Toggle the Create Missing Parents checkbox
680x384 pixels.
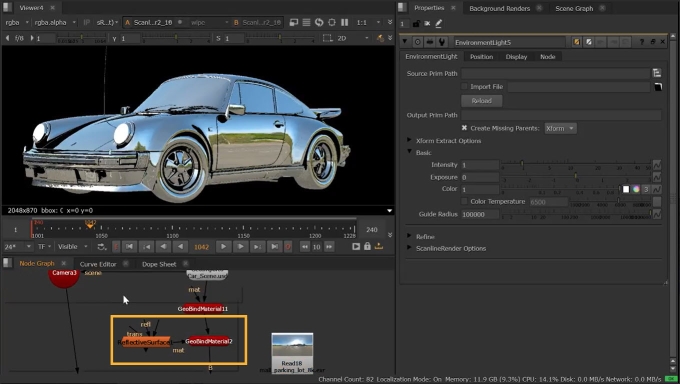pos(464,128)
